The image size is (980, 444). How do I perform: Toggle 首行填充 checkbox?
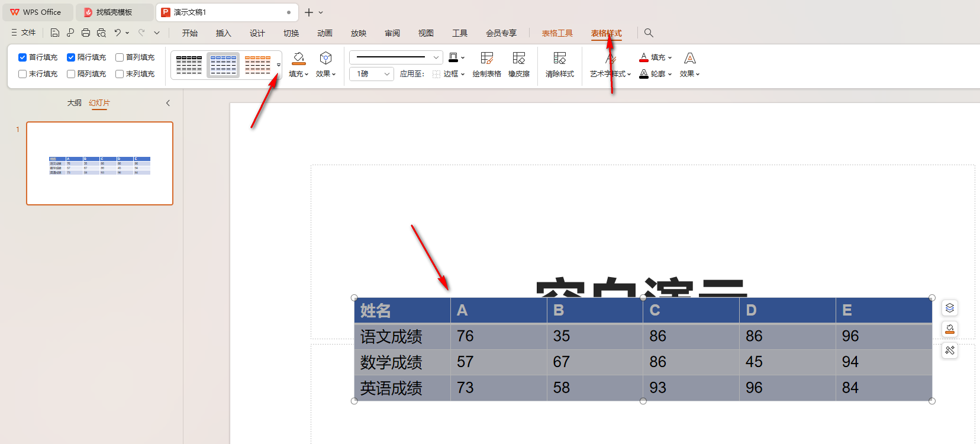tap(22, 57)
